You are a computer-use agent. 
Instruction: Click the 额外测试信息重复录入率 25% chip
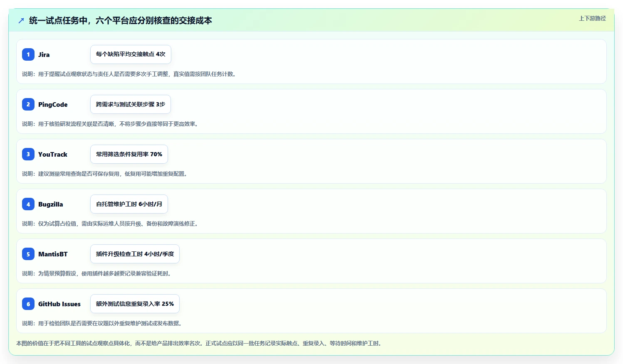[x=135, y=304]
